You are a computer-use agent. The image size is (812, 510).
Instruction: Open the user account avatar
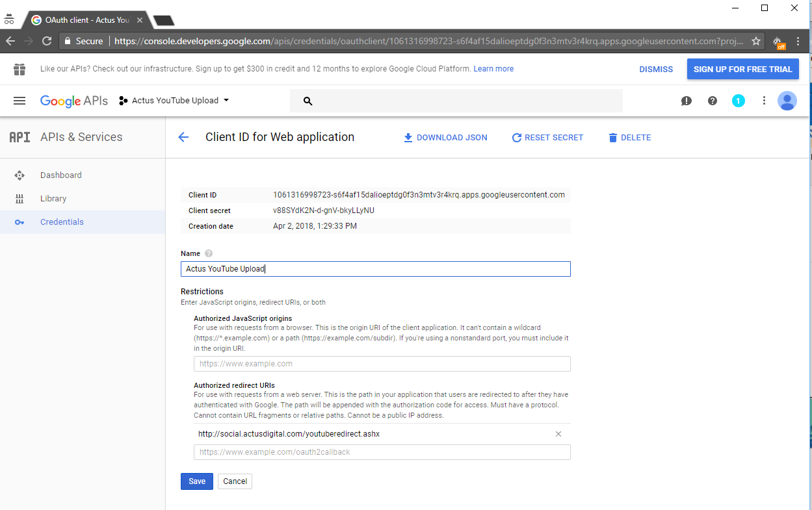click(x=787, y=101)
